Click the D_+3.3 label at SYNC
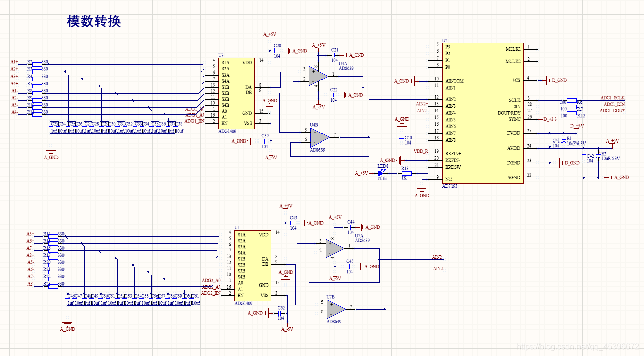Screen dimensions: 644x356 coord(550,119)
